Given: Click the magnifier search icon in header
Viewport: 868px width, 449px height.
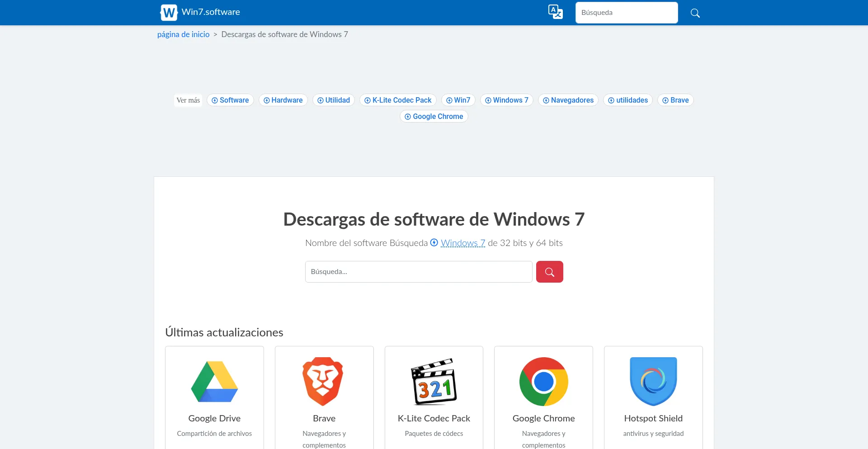Looking at the screenshot, I should pos(695,13).
